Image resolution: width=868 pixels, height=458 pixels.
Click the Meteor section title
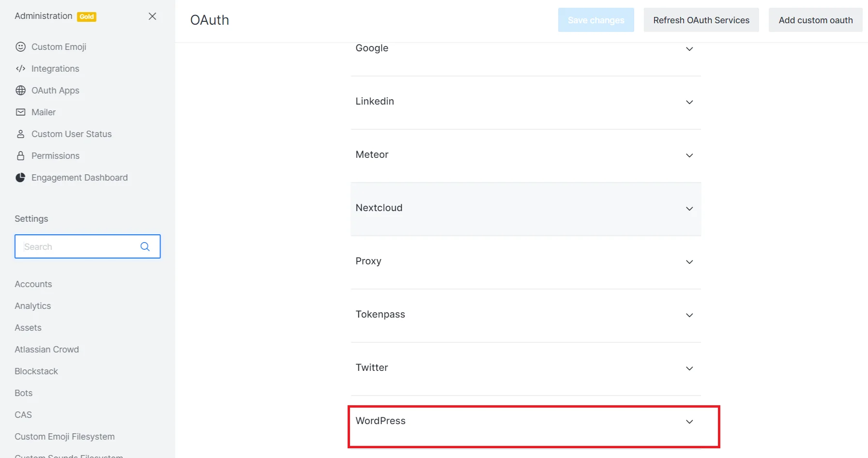click(372, 154)
